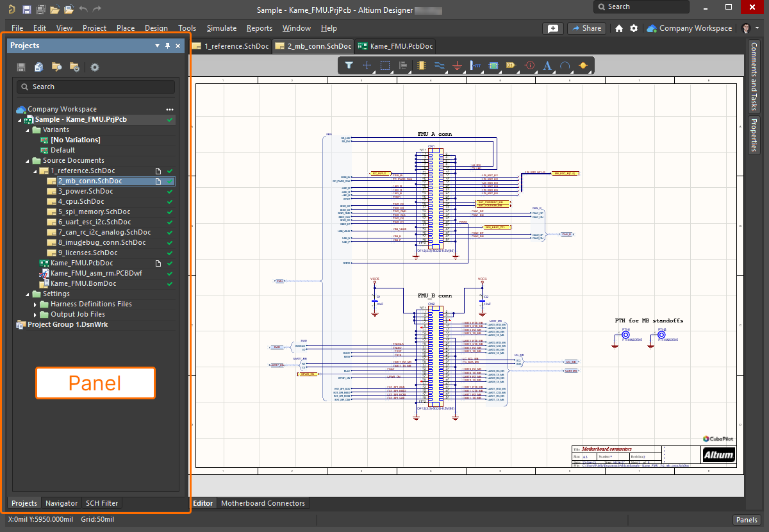Open Projects panel options dropdown arrow
Viewport: 769px width, 532px height.
158,46
